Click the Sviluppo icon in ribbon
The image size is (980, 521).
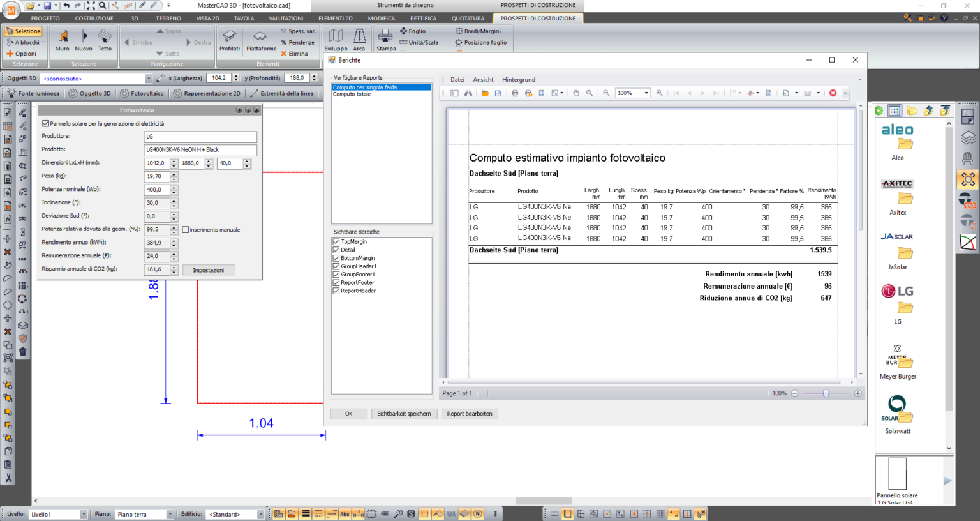coord(336,40)
